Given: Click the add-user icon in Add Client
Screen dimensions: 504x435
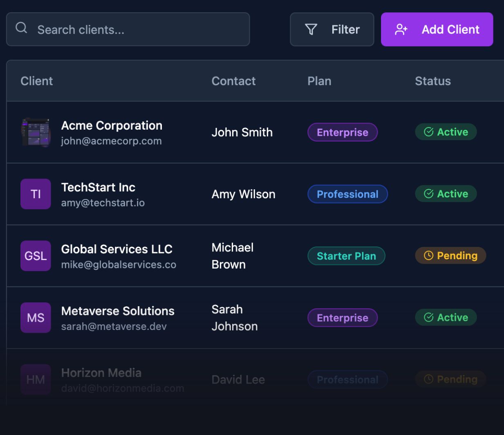Looking at the screenshot, I should [401, 29].
